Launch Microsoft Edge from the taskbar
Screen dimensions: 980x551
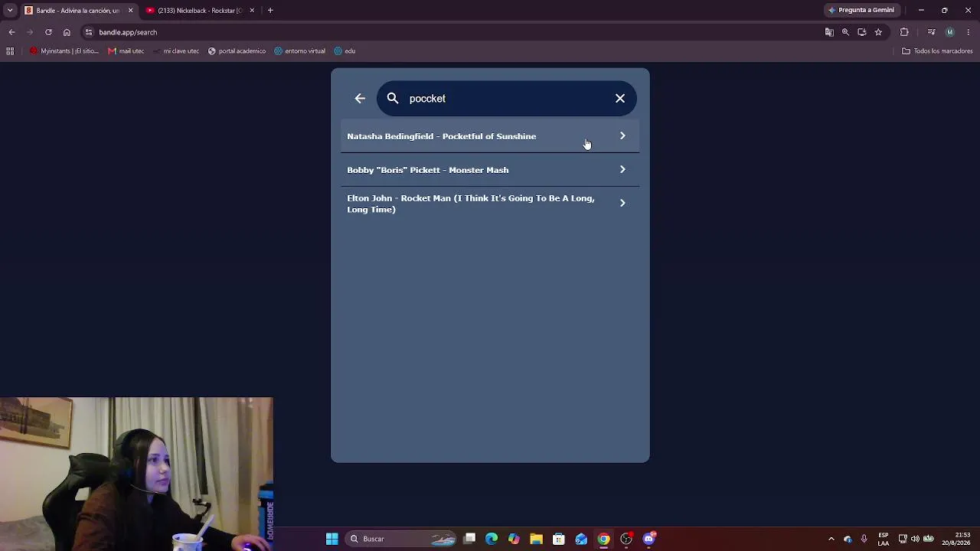492,539
